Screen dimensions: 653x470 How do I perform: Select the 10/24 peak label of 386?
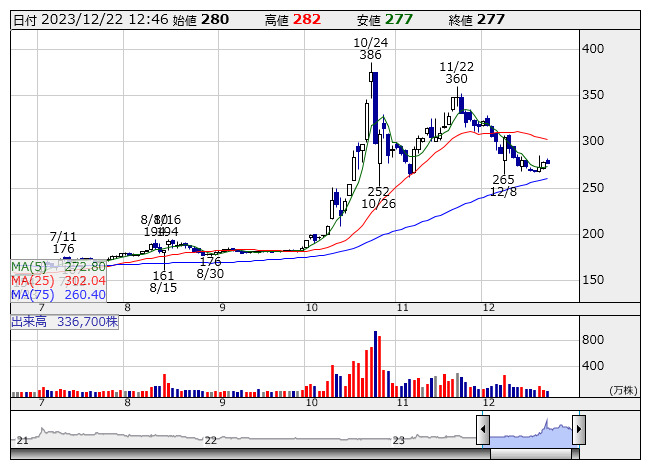coord(371,49)
